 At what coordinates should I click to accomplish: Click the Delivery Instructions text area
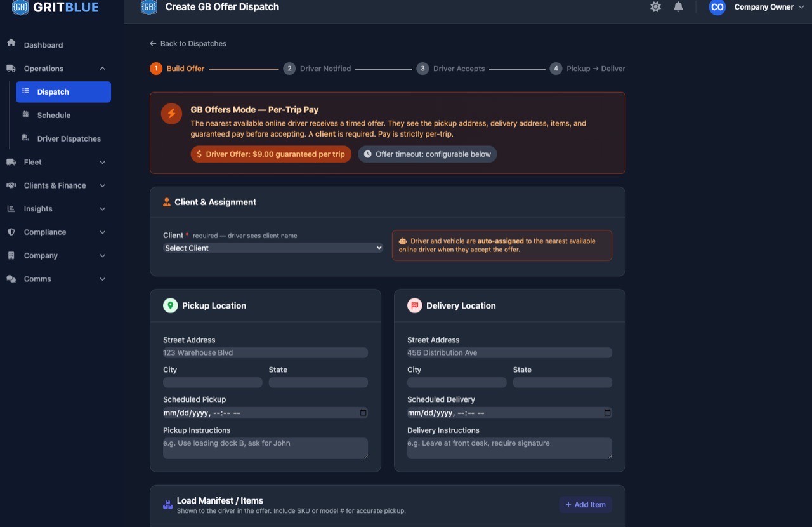tap(509, 448)
